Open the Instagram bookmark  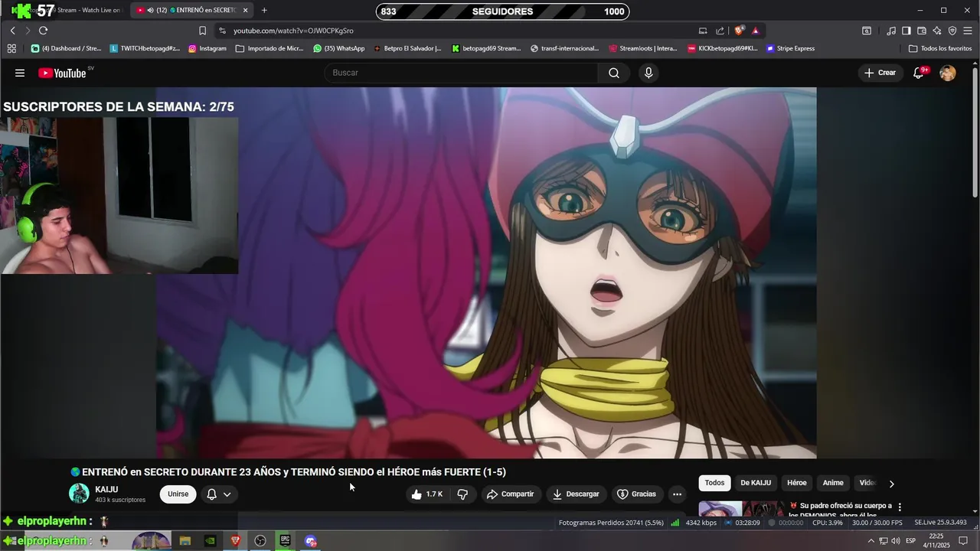206,48
